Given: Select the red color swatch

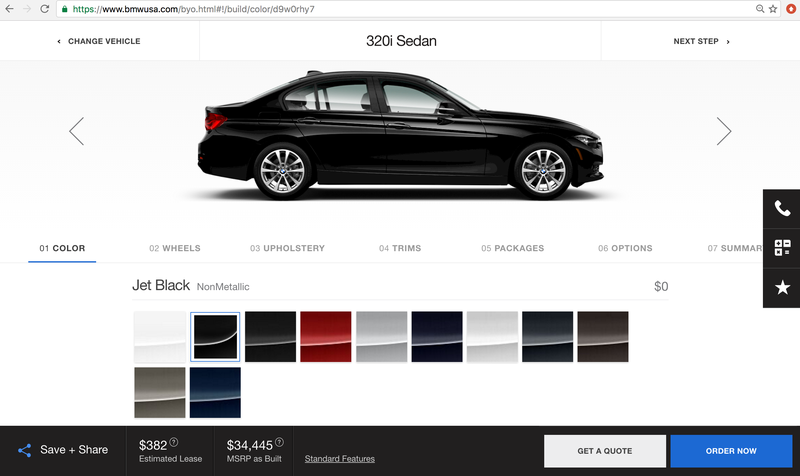Looking at the screenshot, I should tap(326, 337).
